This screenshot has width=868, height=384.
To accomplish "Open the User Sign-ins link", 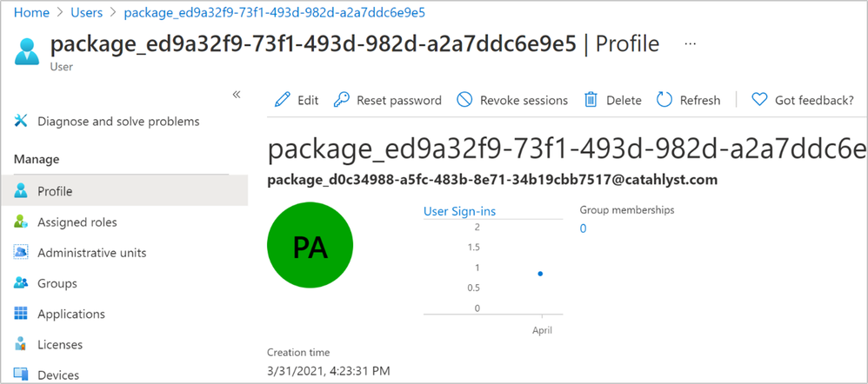I will (459, 211).
